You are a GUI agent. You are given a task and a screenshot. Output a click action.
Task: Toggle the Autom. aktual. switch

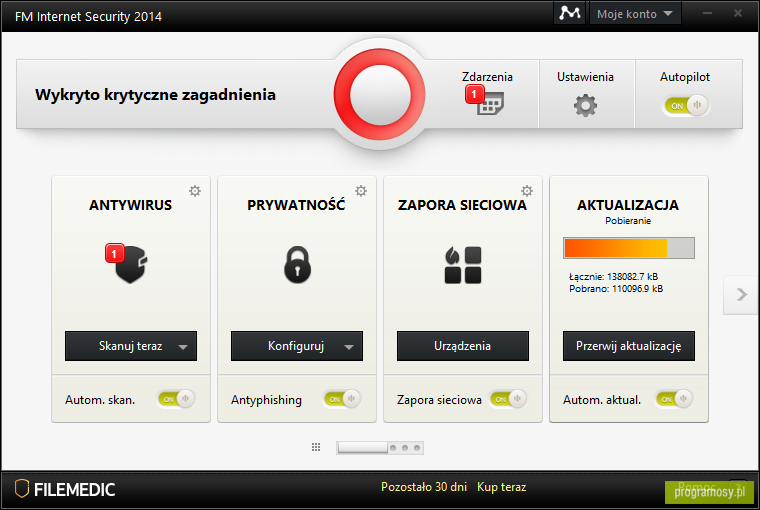[674, 399]
